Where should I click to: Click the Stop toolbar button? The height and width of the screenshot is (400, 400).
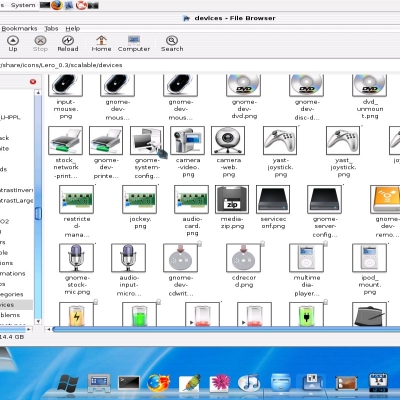[x=40, y=44]
